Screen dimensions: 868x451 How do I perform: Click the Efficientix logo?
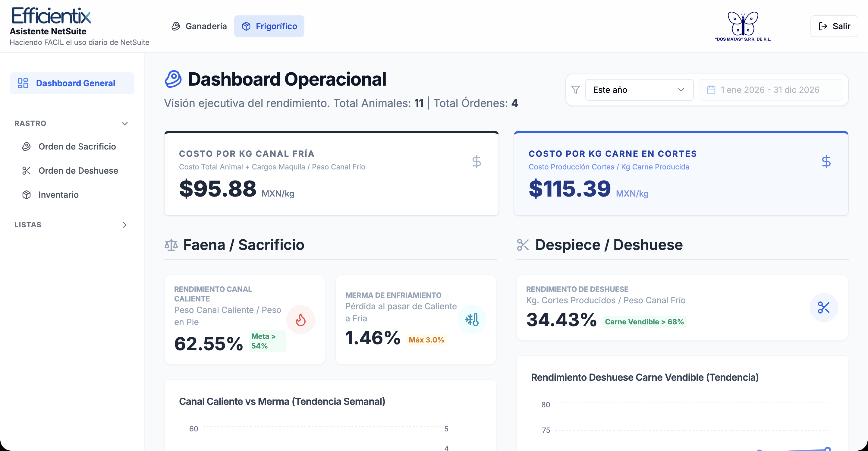pos(51,15)
